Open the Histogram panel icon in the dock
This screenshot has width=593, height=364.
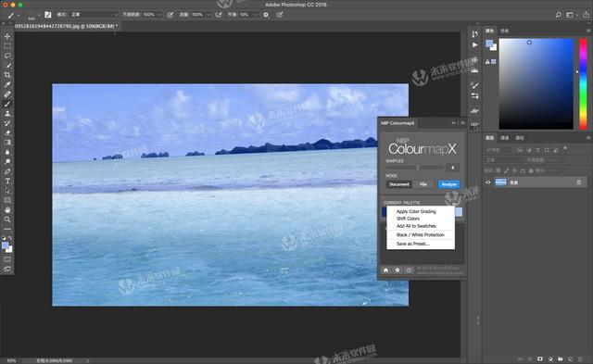[474, 69]
